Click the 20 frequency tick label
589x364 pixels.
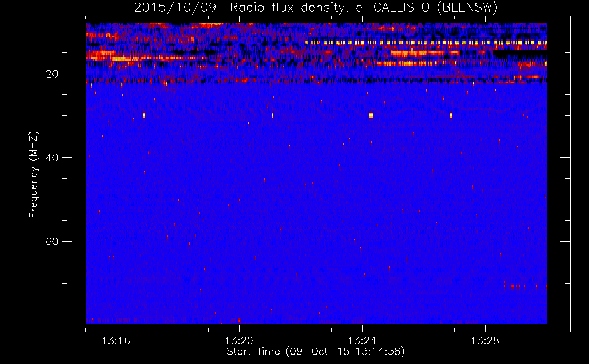pyautogui.click(x=52, y=74)
